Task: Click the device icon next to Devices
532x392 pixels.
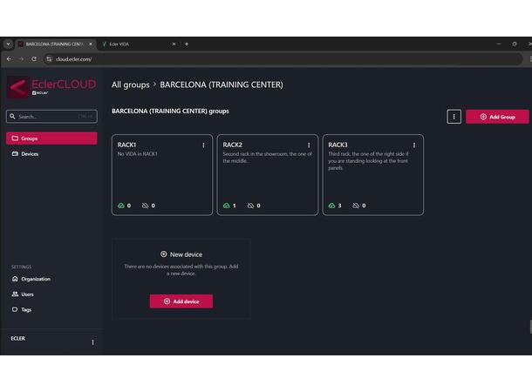Action: 15,154
